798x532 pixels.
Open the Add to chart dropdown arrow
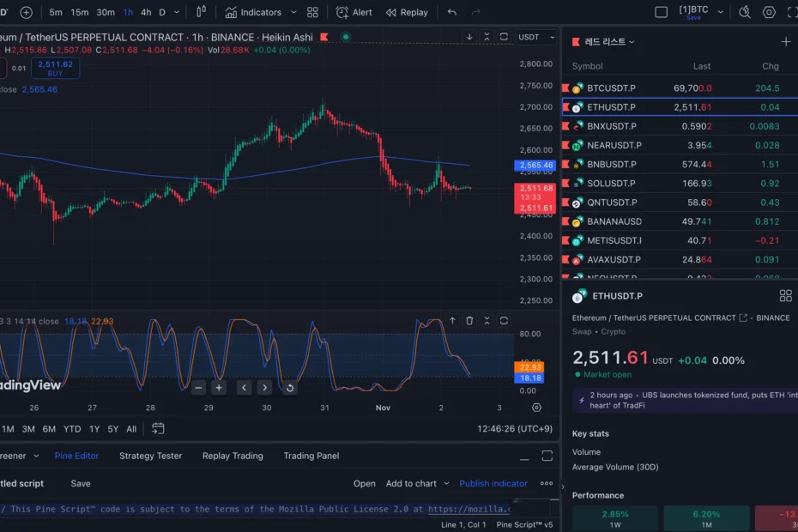(x=446, y=484)
